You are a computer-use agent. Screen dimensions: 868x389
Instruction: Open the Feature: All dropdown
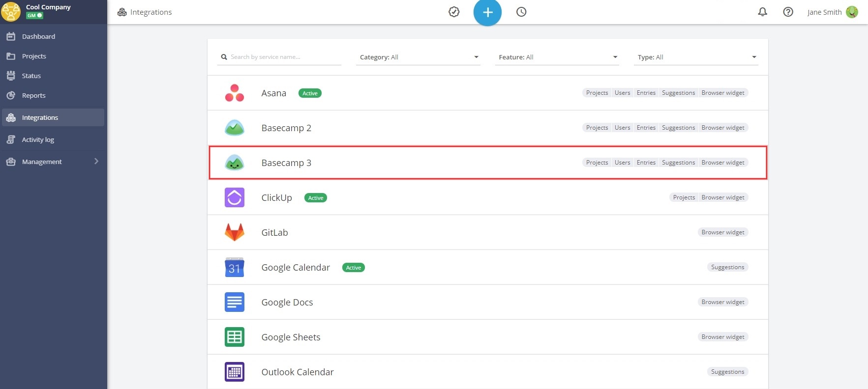pyautogui.click(x=557, y=57)
